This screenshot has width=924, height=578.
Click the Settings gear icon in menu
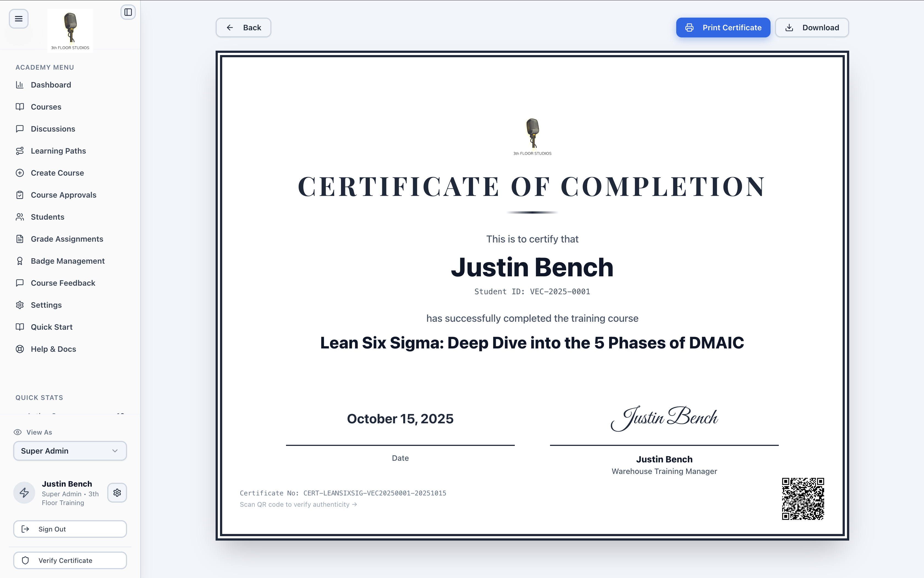pyautogui.click(x=20, y=305)
